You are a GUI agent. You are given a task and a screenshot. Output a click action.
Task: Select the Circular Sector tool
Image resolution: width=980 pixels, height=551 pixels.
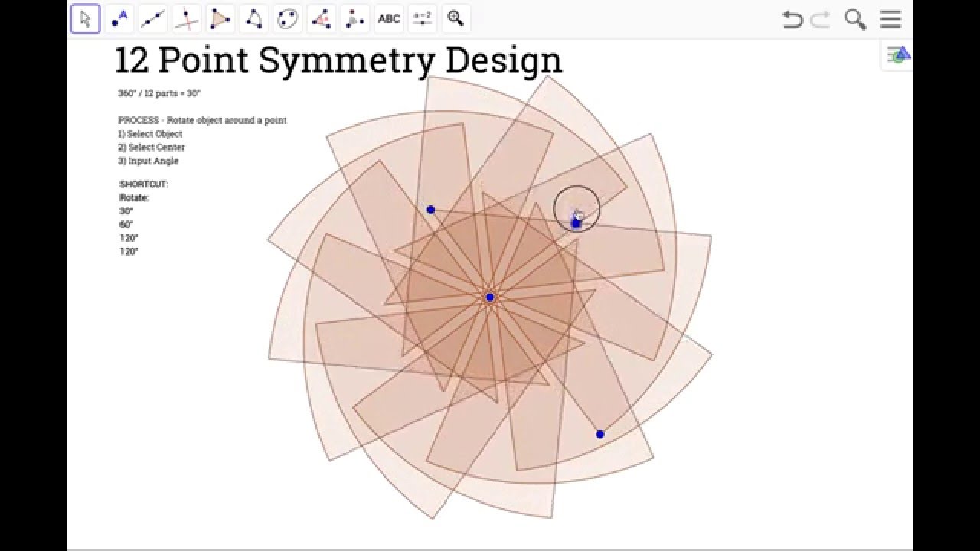(253, 18)
